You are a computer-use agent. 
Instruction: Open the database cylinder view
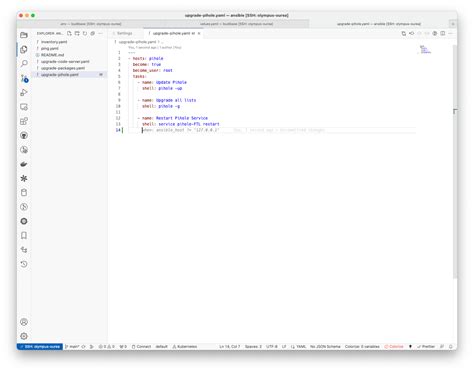[x=24, y=193]
